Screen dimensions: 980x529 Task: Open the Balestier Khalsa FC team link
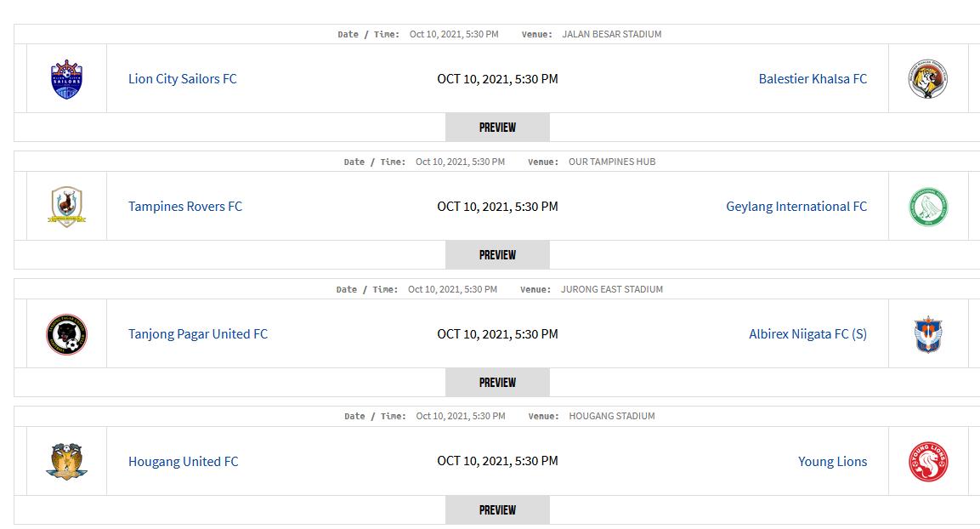pyautogui.click(x=813, y=79)
